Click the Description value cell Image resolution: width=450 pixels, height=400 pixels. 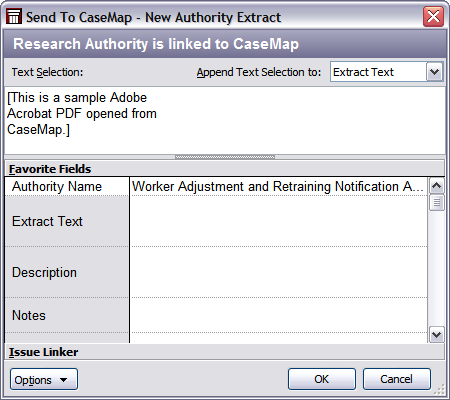[278, 272]
